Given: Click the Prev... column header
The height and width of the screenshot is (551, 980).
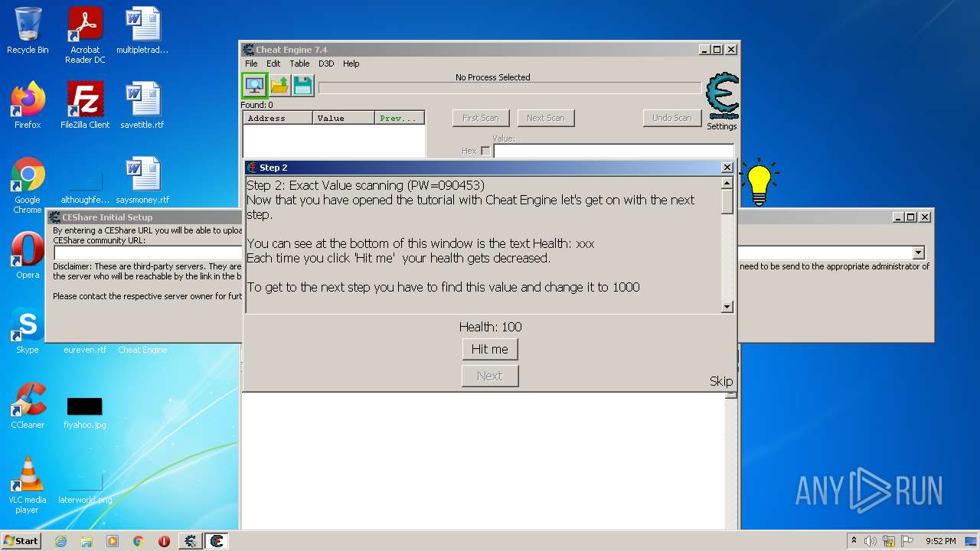Looking at the screenshot, I should coord(400,118).
